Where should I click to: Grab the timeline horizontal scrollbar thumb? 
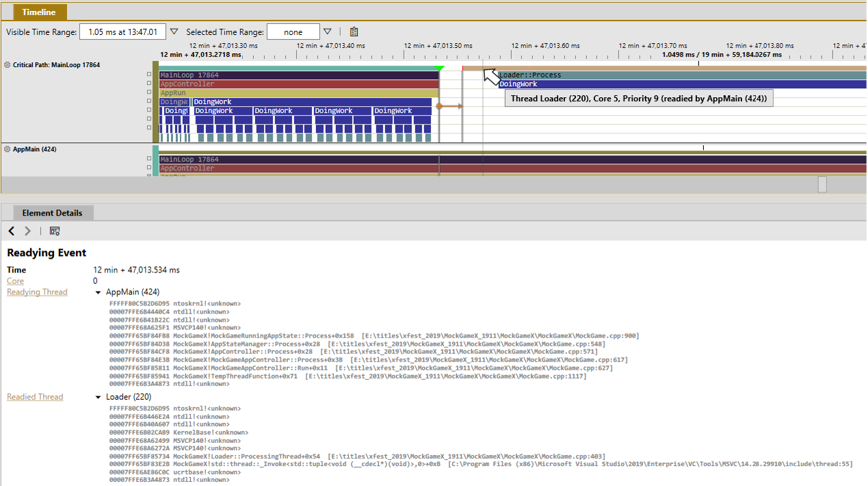point(822,184)
